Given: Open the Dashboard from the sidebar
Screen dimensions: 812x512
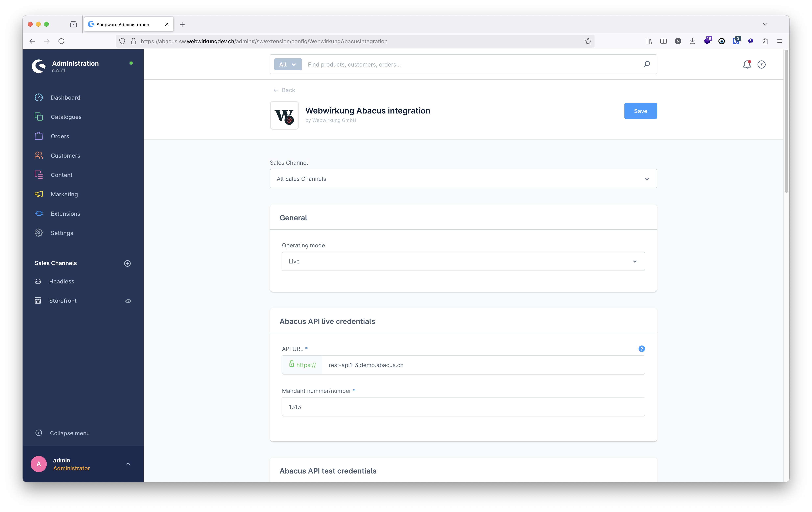Looking at the screenshot, I should click(x=65, y=97).
